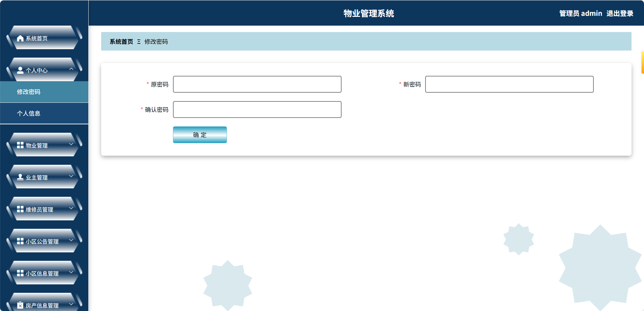Expand the 物业管理 chevron
This screenshot has width=644, height=311.
coord(71,144)
